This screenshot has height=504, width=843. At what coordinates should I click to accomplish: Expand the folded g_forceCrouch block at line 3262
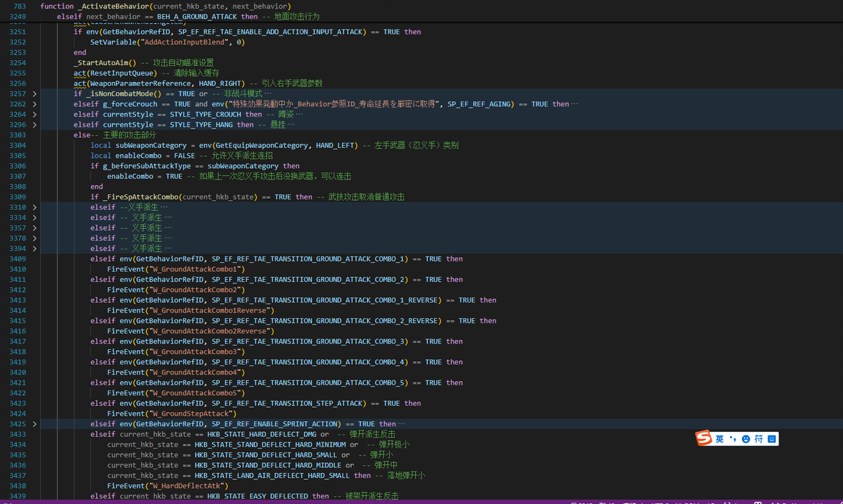[x=35, y=104]
